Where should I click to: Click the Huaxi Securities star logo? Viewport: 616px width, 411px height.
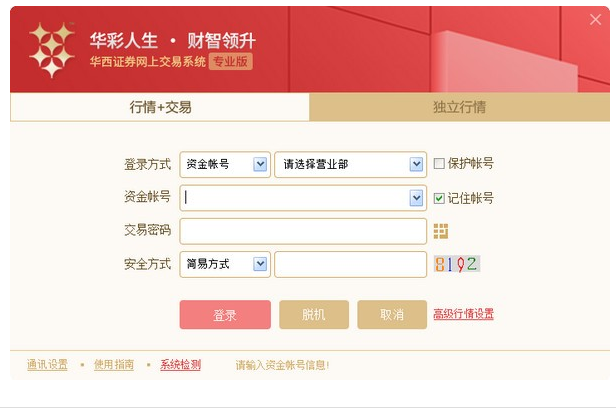50,48
